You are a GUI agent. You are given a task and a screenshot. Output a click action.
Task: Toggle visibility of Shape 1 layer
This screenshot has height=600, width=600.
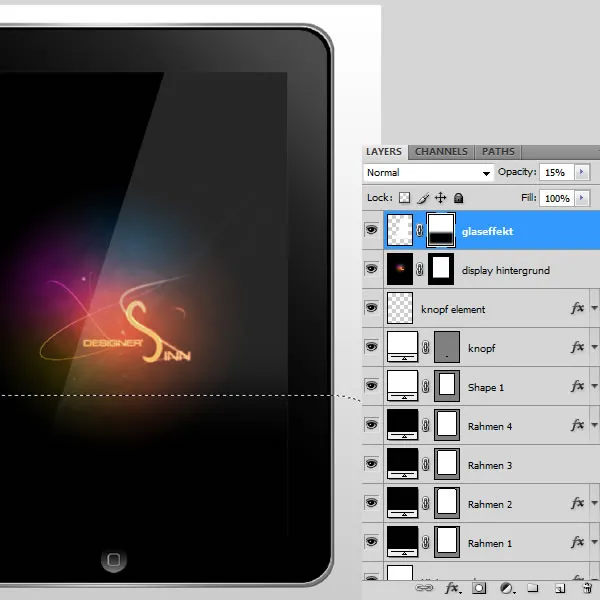tap(371, 386)
